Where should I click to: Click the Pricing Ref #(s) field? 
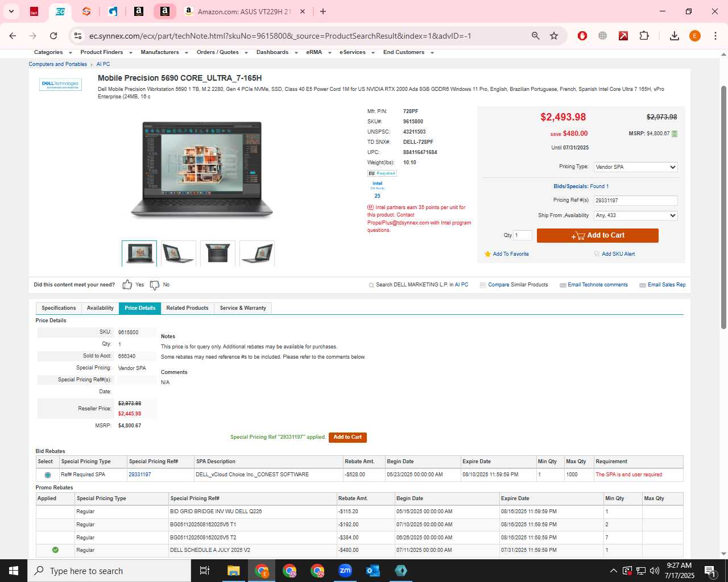point(636,201)
